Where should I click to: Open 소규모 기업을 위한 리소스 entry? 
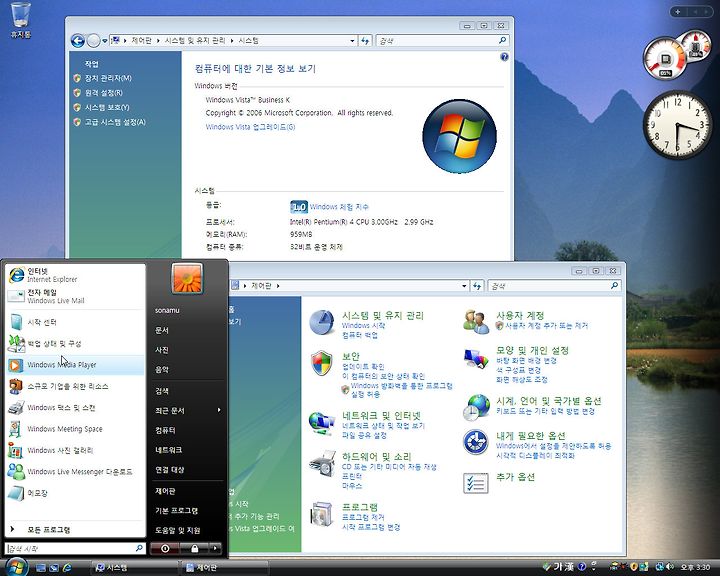pyautogui.click(x=75, y=386)
